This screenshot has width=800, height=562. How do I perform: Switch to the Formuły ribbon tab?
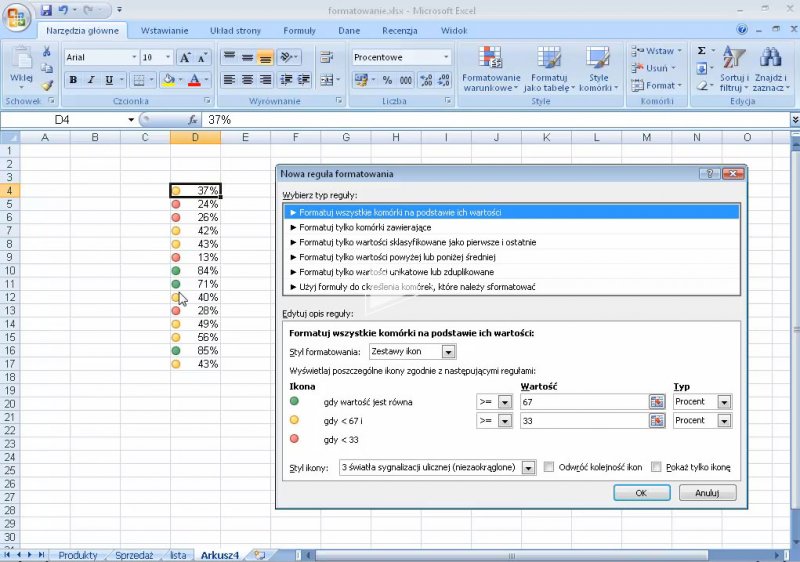click(x=299, y=30)
